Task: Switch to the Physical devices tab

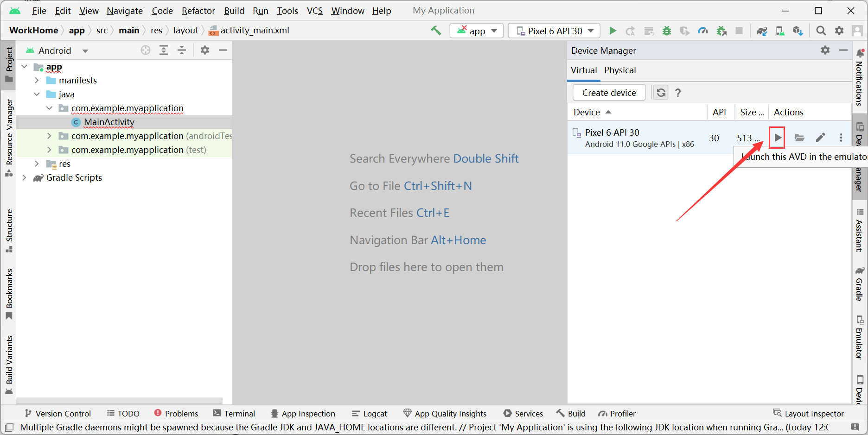Action: click(620, 70)
